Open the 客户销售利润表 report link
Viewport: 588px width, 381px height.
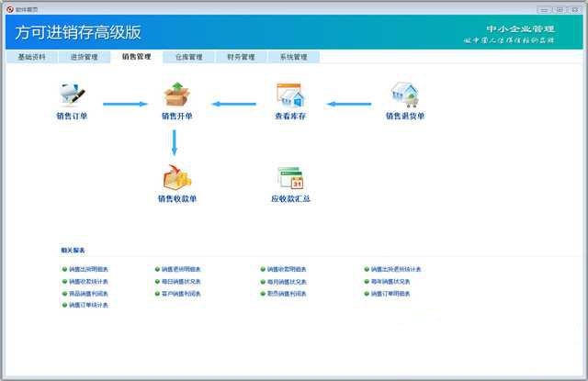point(178,294)
